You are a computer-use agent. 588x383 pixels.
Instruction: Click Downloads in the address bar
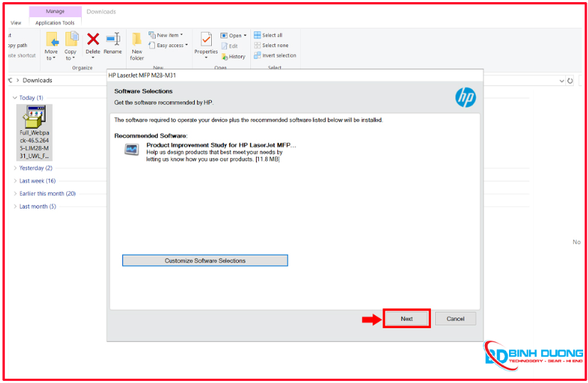click(37, 80)
